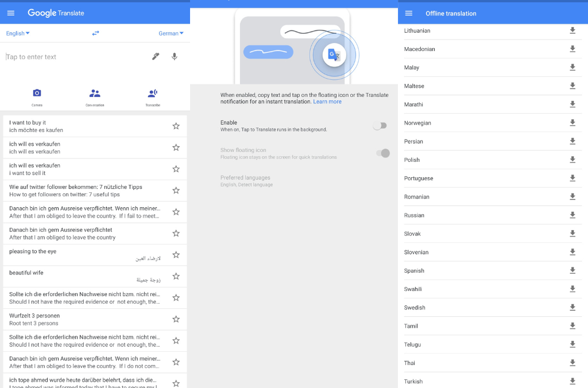
Task: Download Polish offline language
Action: 572,160
